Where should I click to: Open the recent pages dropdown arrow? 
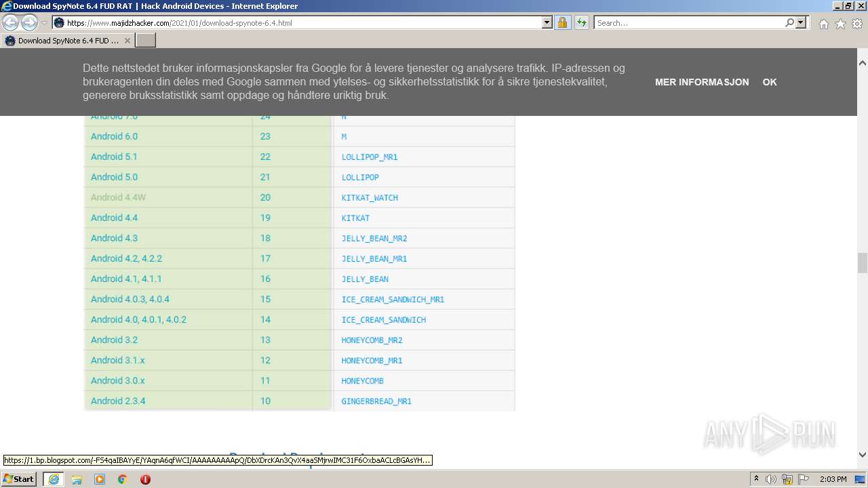(45, 23)
